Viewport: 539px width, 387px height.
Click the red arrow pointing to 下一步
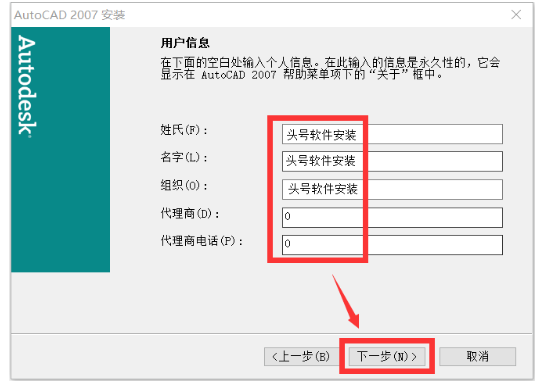(x=345, y=301)
